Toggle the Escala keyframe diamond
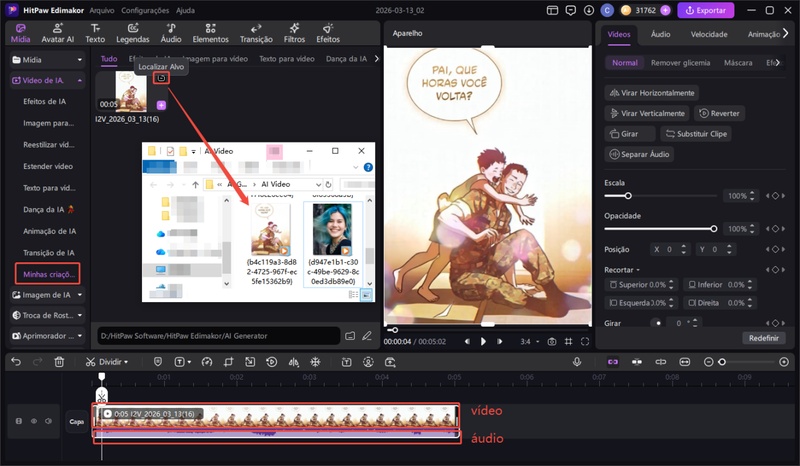This screenshot has width=800, height=466. click(775, 196)
